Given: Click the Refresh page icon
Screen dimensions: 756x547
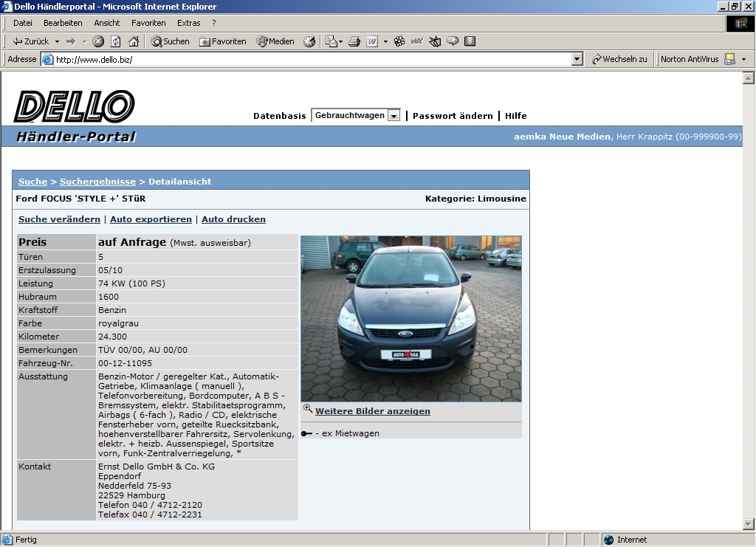Looking at the screenshot, I should click(x=115, y=41).
